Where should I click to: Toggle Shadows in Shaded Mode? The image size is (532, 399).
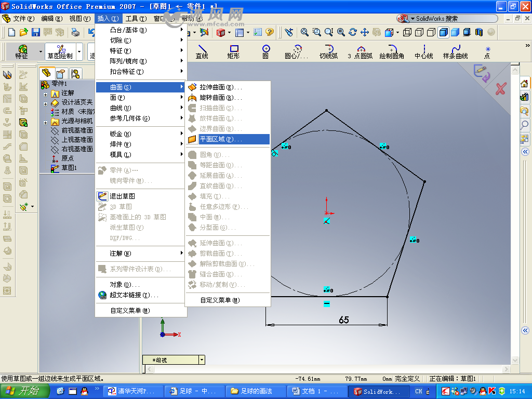pos(467,32)
